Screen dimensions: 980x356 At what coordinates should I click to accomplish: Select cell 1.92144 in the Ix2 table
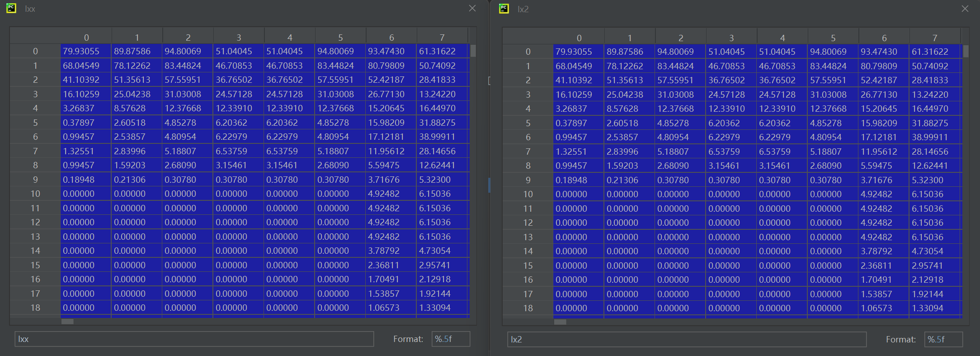935,294
